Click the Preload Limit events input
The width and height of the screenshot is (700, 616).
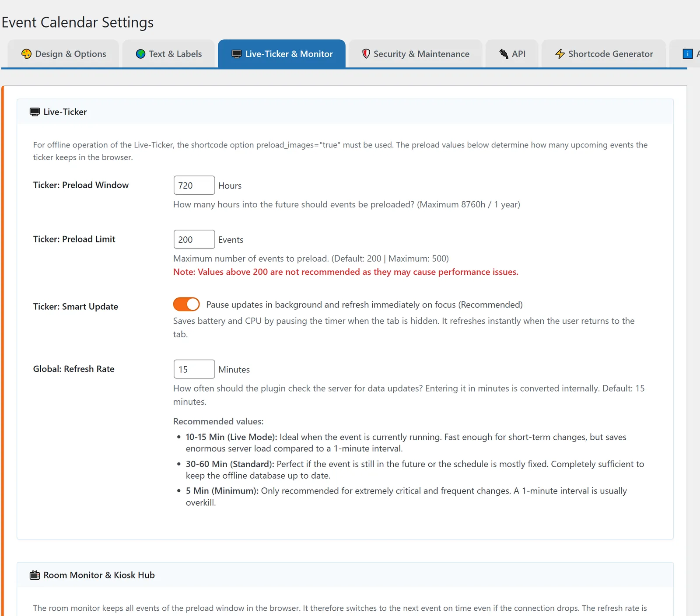click(x=194, y=239)
